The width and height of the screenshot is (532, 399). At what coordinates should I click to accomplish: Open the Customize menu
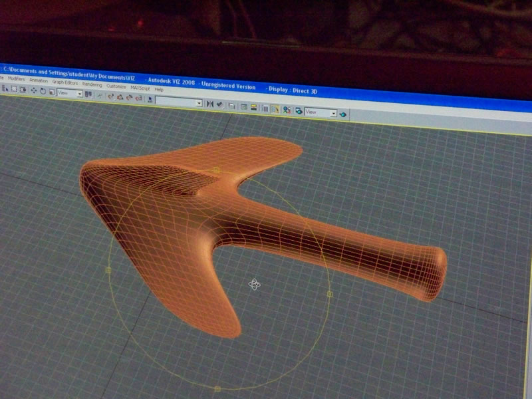point(116,86)
